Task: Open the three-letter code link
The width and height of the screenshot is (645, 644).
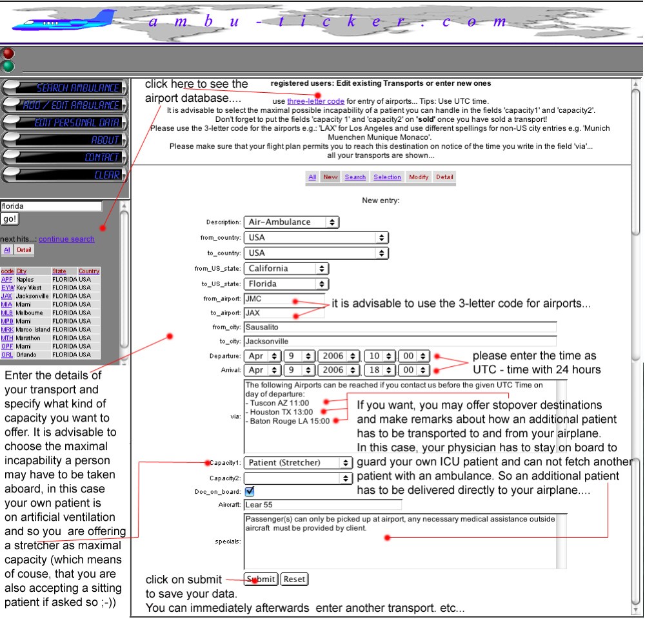Action: tap(315, 101)
